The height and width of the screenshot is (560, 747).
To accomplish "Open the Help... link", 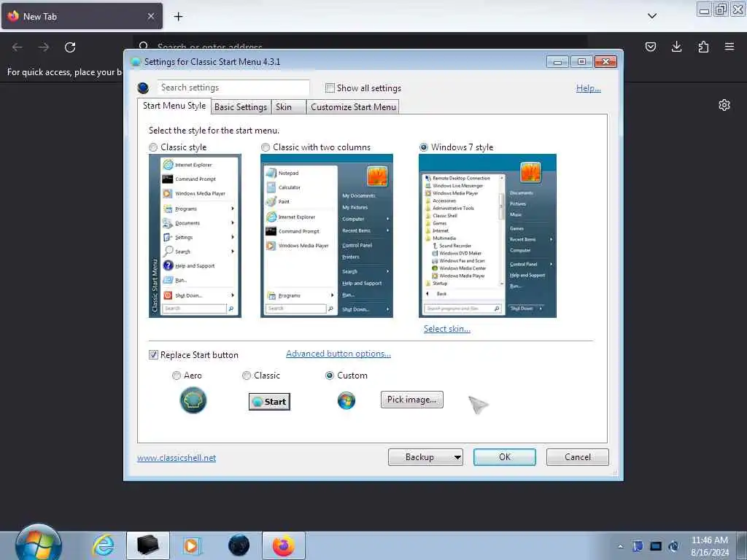I will click(x=589, y=88).
